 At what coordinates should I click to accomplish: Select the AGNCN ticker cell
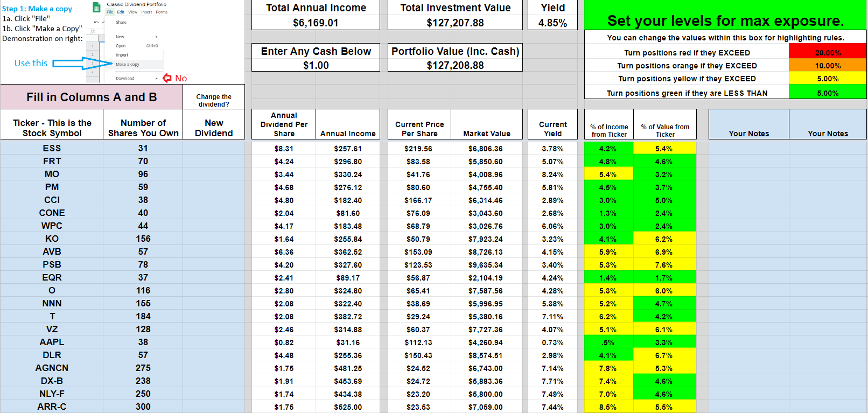tap(52, 368)
